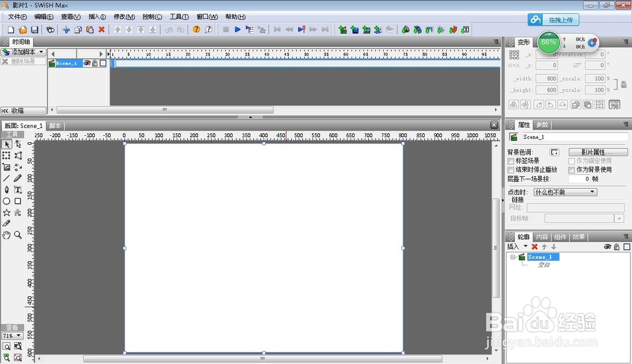Image resolution: width=632 pixels, height=364 pixels.
Task: Click the Fit scene in window view icon
Action: coord(7,346)
